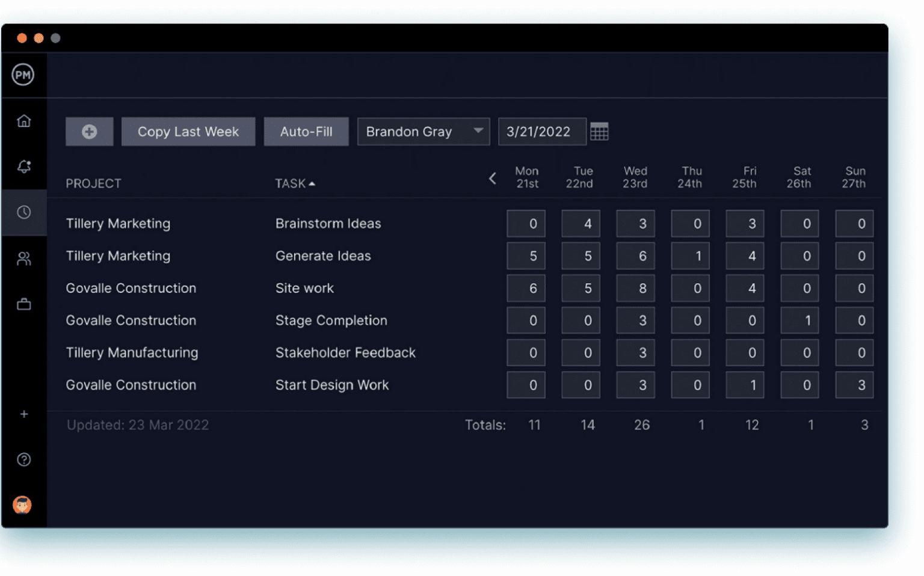Edit Generate Ideas hours for Wed 23rd
Image resolution: width=924 pixels, height=576 pixels.
coord(635,256)
